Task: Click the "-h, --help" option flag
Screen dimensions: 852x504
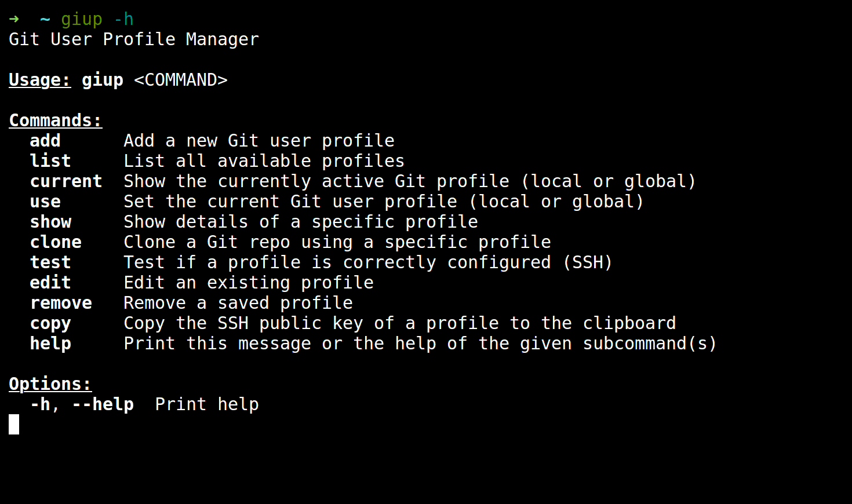Action: (82, 404)
